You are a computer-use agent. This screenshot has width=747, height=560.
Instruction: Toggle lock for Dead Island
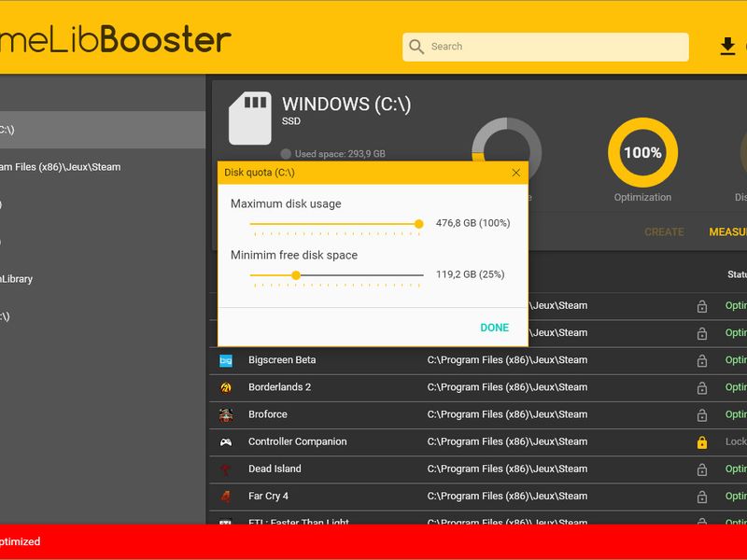(x=702, y=469)
